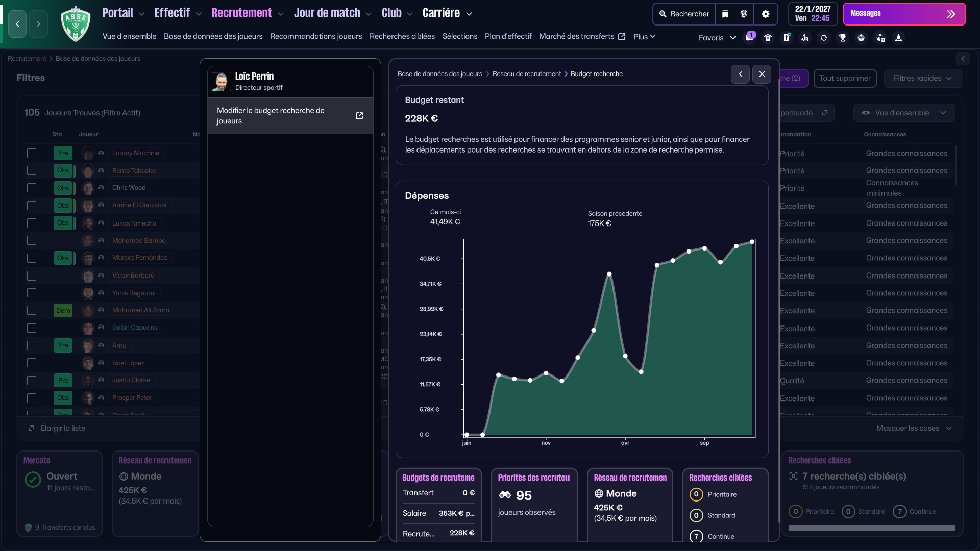
Task: Switch to the Recherches ciblées tab
Action: [x=402, y=36]
